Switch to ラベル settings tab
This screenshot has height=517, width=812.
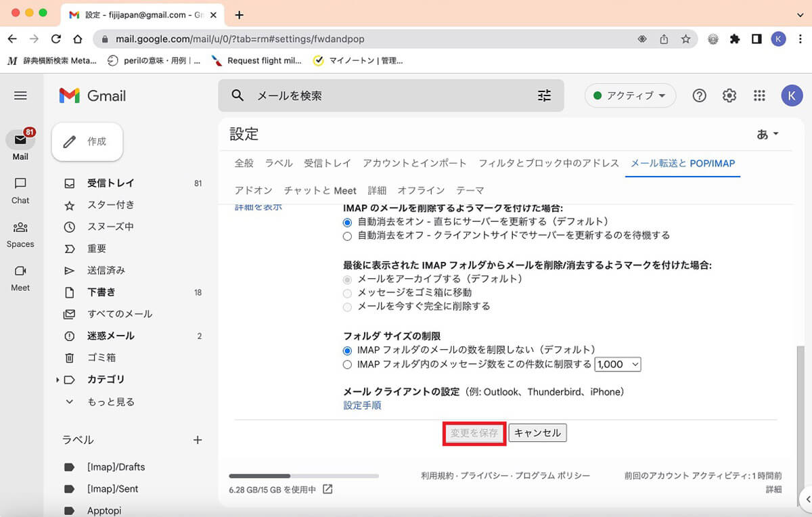click(x=279, y=163)
